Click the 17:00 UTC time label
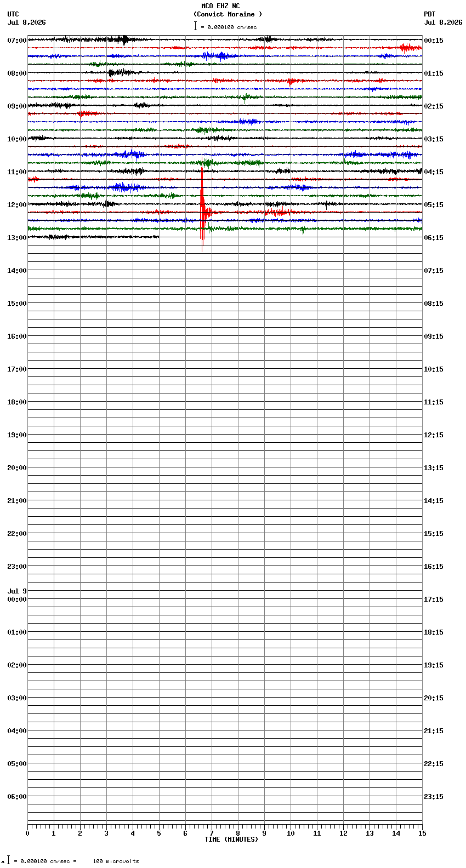This screenshot has height=868, width=466. [16, 369]
